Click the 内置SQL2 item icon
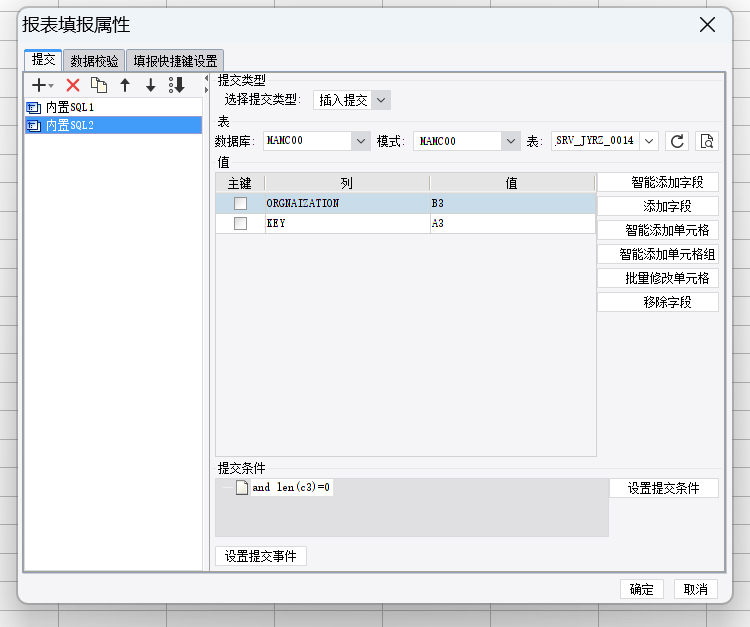Viewport: 750px width, 627px height. (x=33, y=126)
